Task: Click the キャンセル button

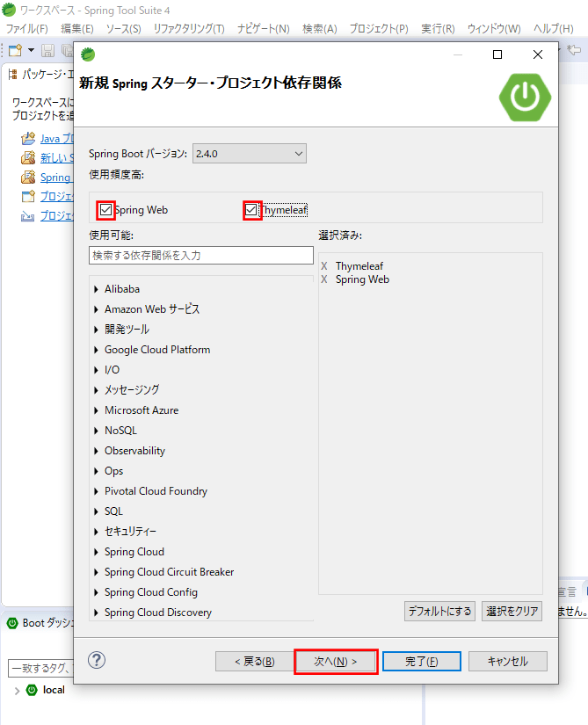Action: (508, 662)
